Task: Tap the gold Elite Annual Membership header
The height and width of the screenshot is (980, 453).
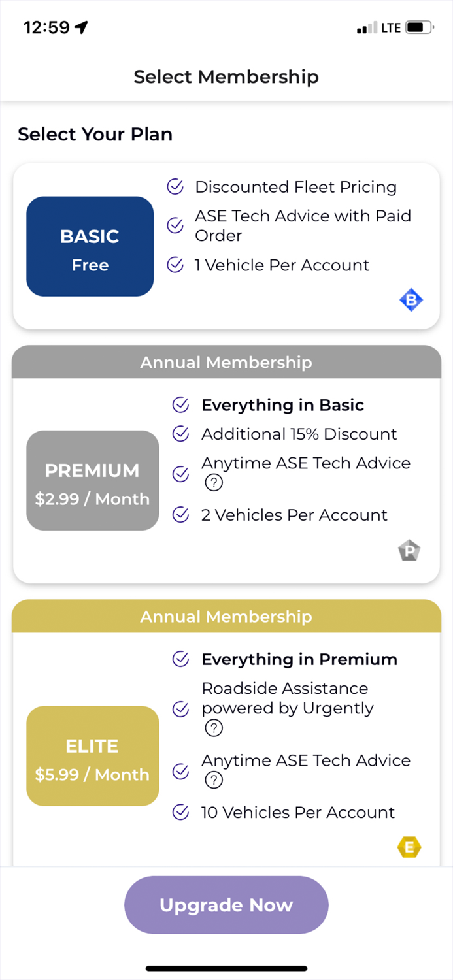Action: (226, 616)
